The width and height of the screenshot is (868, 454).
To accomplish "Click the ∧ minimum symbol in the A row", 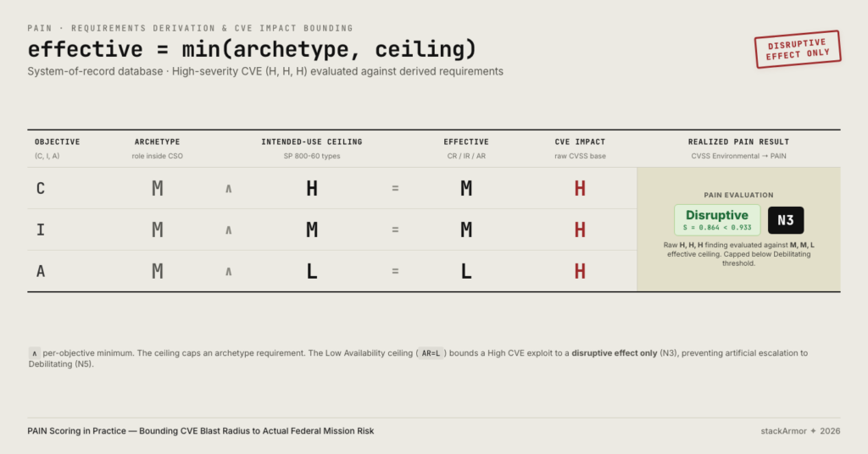I will tap(228, 272).
